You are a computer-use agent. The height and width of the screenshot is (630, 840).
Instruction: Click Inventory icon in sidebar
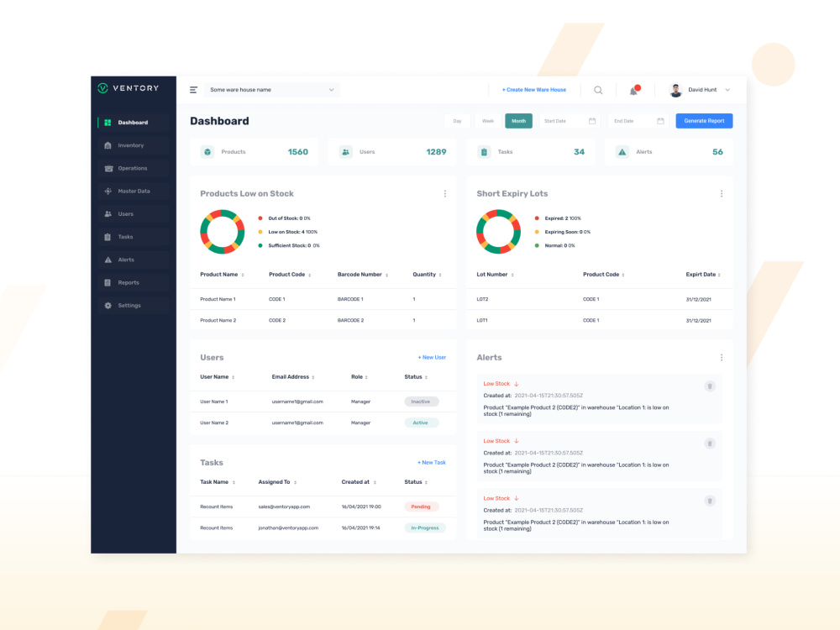coord(108,145)
